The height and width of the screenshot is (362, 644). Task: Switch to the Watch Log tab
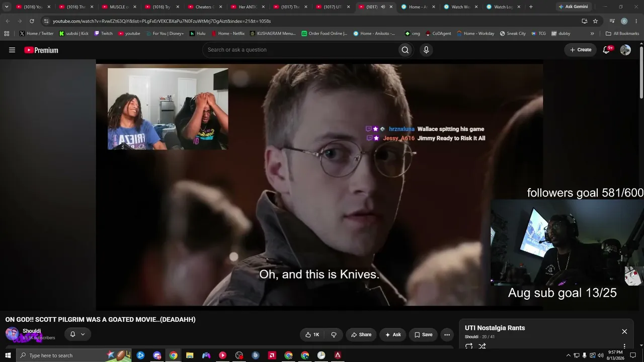coord(503,7)
